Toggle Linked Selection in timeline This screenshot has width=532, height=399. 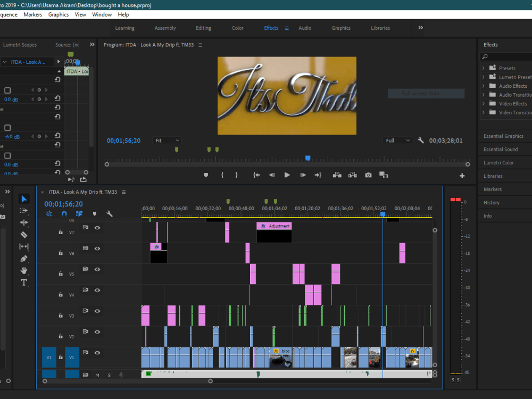tap(79, 214)
